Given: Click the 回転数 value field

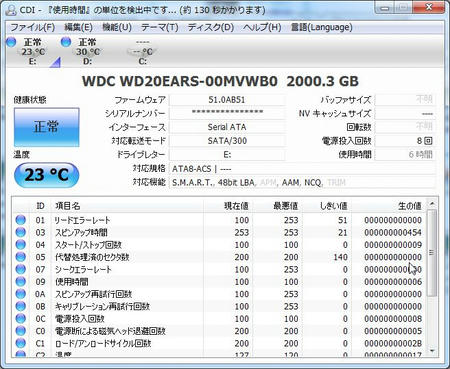Looking at the screenshot, I should (405, 127).
